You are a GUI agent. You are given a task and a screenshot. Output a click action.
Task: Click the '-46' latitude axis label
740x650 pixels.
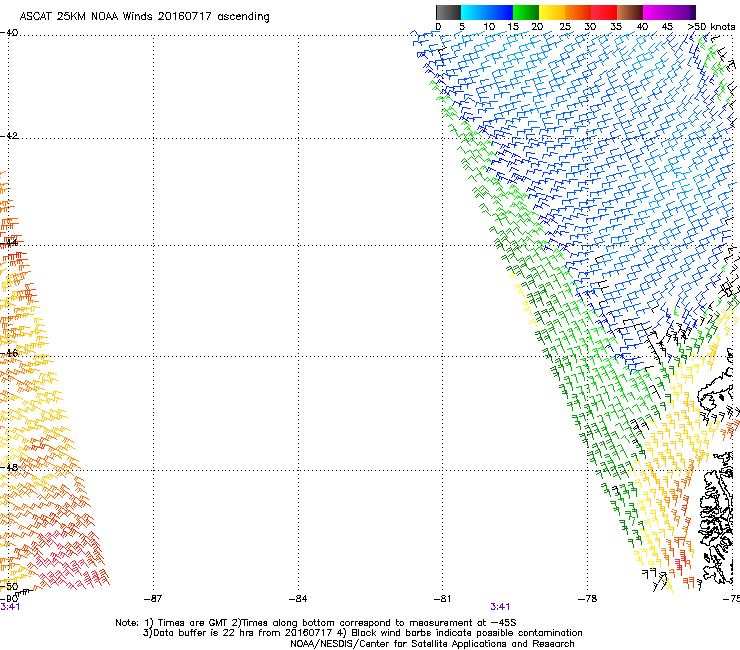[9, 353]
